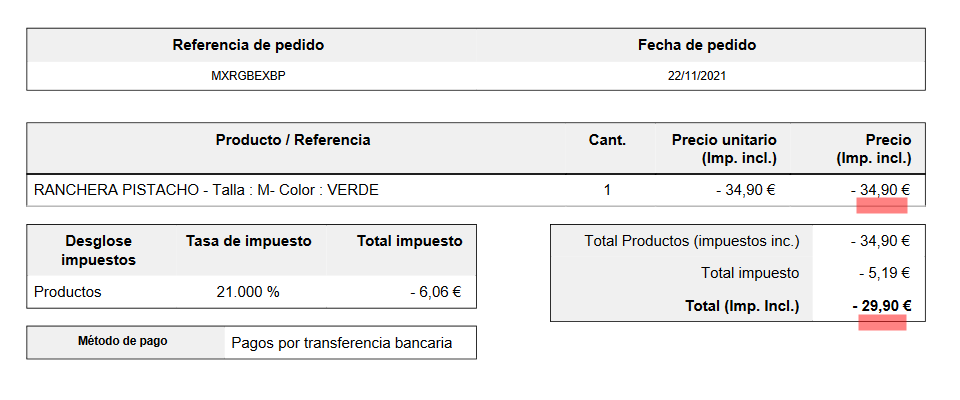Click the Fecha de pedido header

click(x=697, y=45)
